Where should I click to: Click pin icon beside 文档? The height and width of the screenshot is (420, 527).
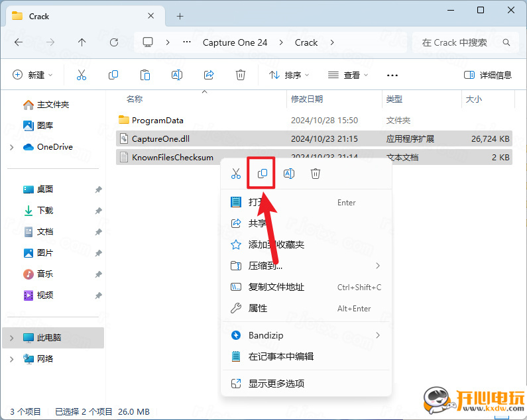click(x=98, y=232)
